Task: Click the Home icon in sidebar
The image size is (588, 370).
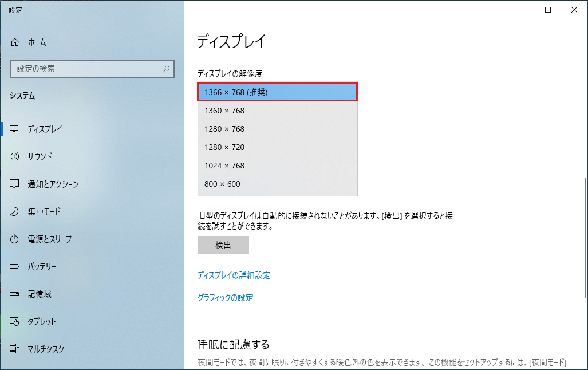Action: coord(15,42)
